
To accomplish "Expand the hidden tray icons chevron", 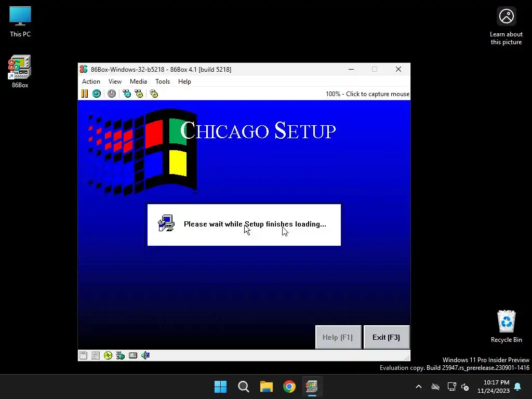I will point(419,387).
